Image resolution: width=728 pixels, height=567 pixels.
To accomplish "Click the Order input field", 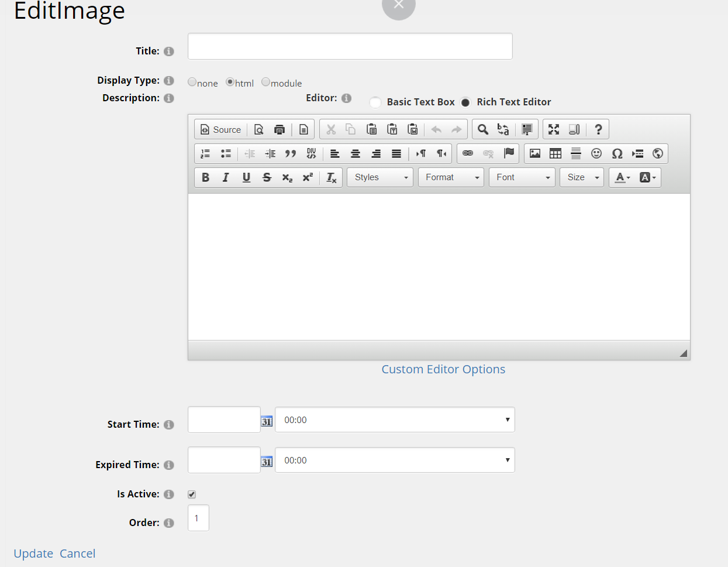I will click(x=198, y=518).
